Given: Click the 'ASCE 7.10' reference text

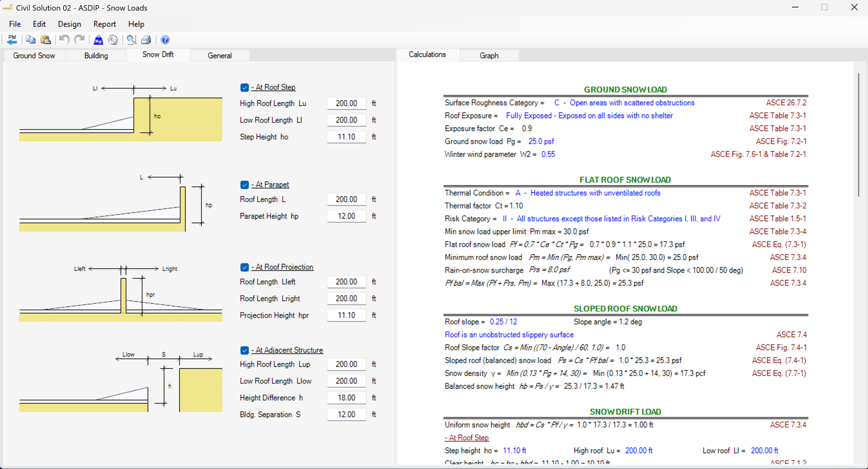Looking at the screenshot, I should (x=789, y=270).
